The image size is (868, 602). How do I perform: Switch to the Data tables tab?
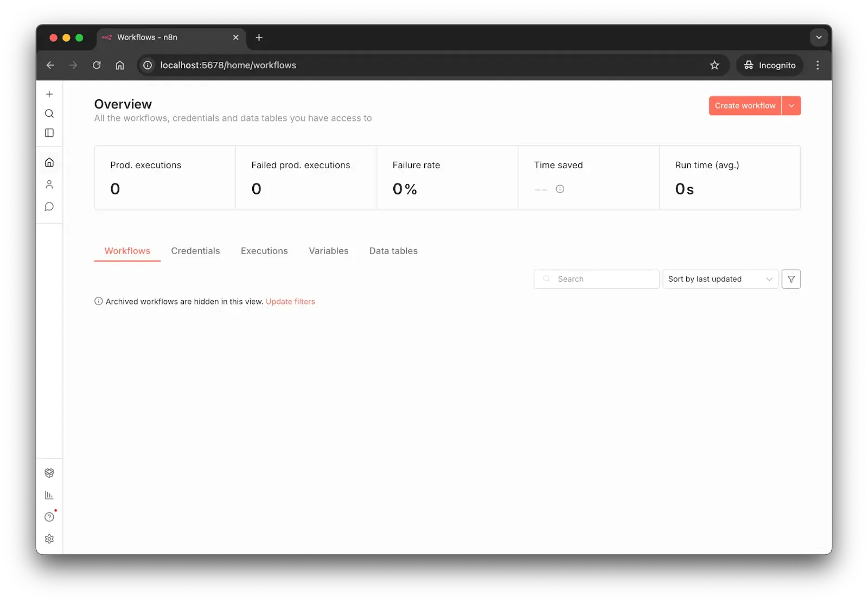[x=393, y=251]
